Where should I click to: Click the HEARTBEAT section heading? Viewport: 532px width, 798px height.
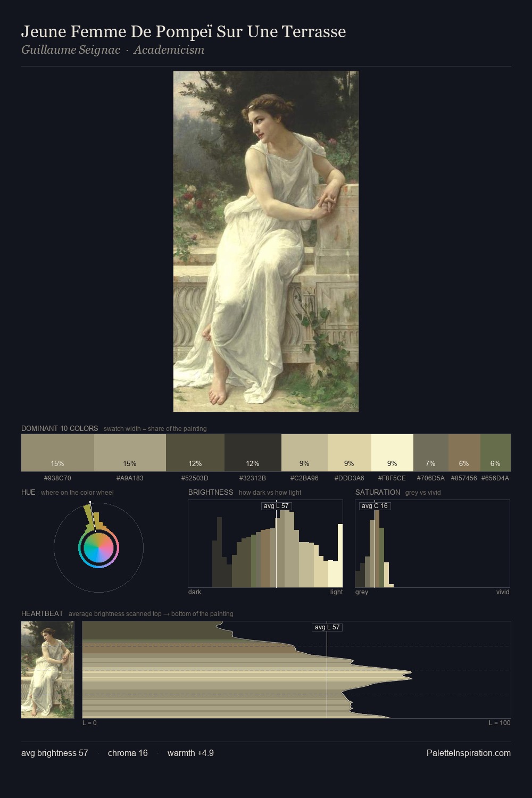click(x=42, y=613)
